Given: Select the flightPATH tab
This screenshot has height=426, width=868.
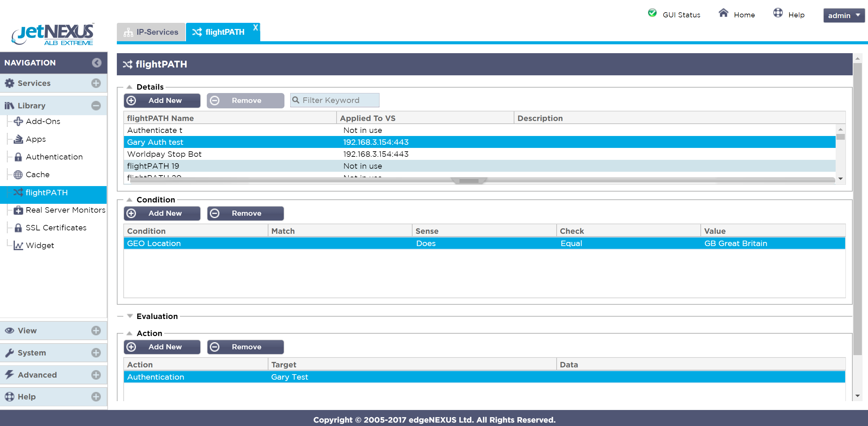Looking at the screenshot, I should pos(223,32).
